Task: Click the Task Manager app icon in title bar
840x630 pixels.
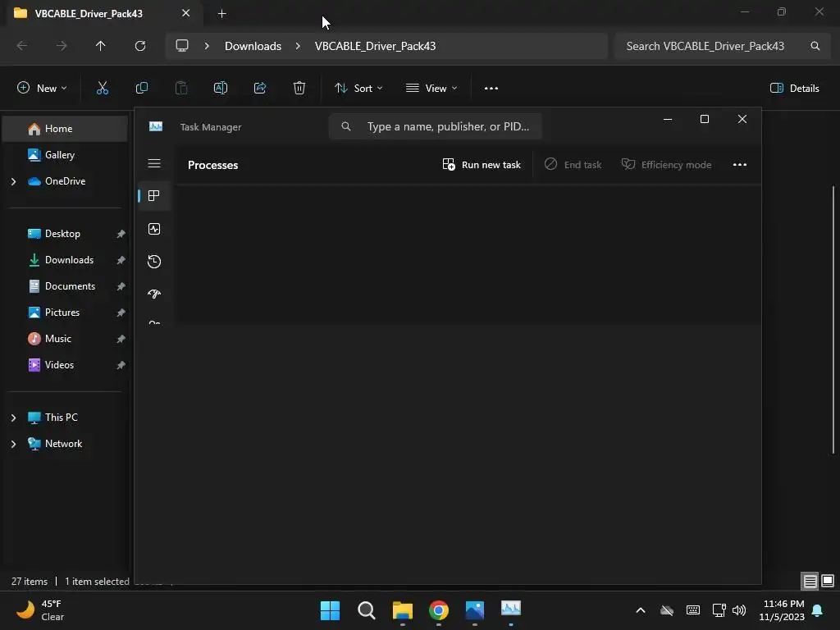Action: [156, 126]
